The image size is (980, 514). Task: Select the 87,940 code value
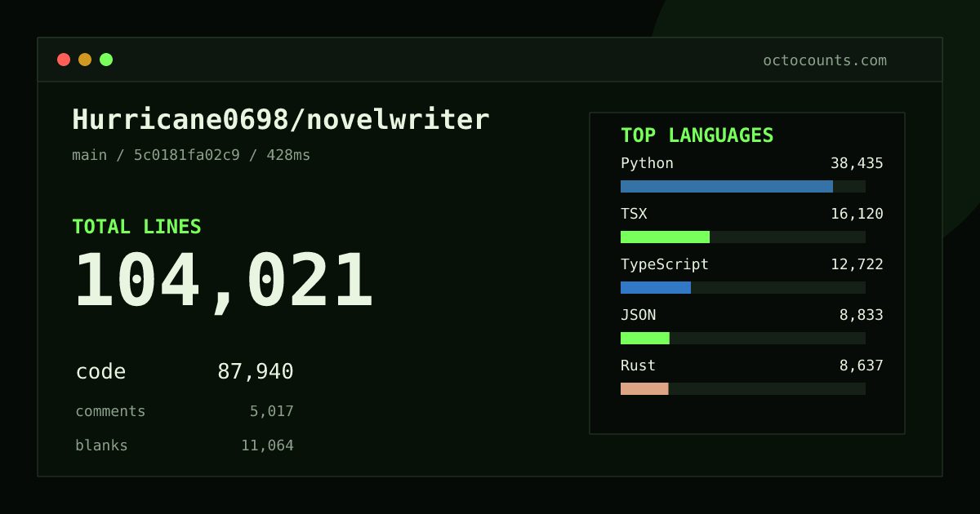click(x=256, y=372)
